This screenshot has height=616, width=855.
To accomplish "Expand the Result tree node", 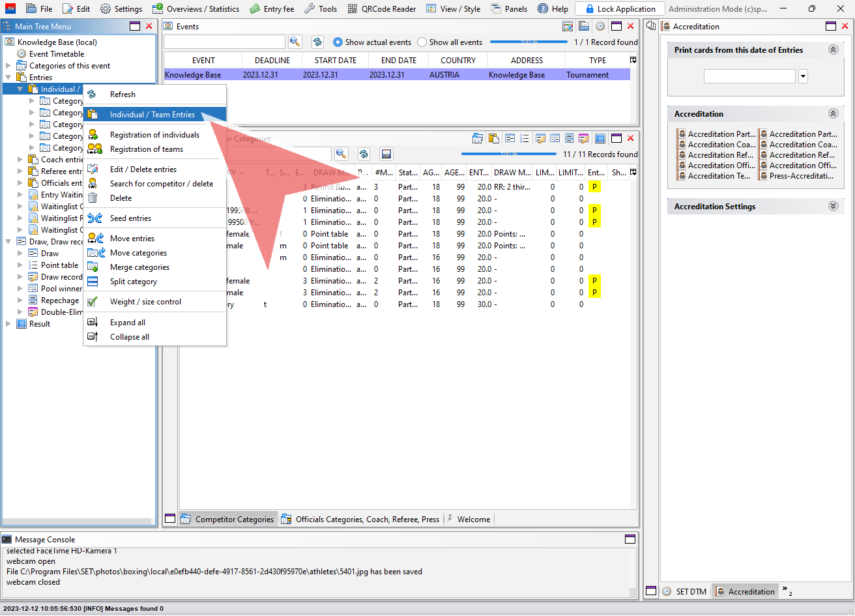I will click(8, 324).
